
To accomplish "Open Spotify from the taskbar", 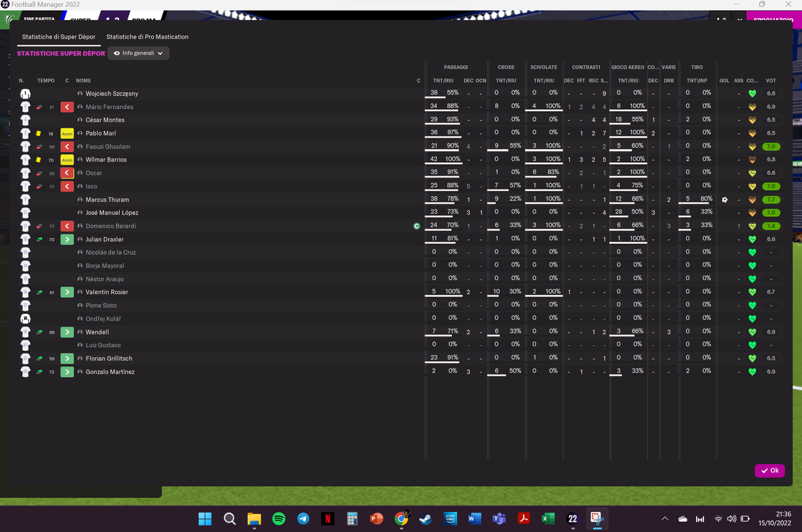I will [279, 519].
